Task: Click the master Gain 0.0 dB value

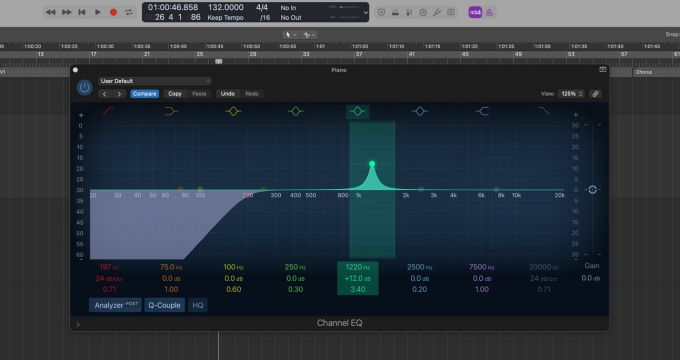Action: point(592,278)
